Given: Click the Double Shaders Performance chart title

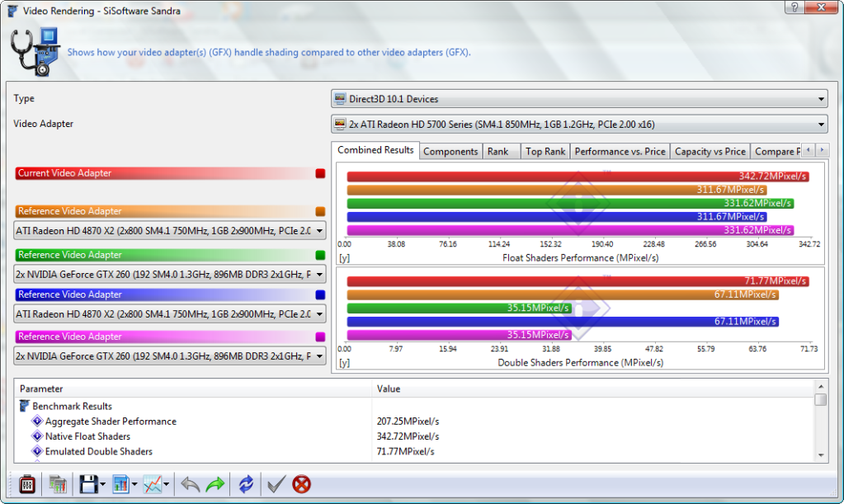Looking at the screenshot, I should coord(580,363).
